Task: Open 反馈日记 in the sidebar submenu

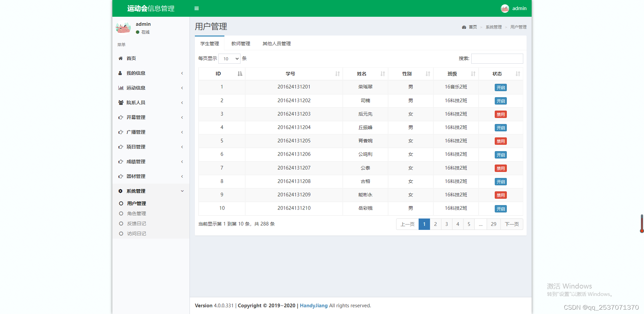Action: [137, 224]
